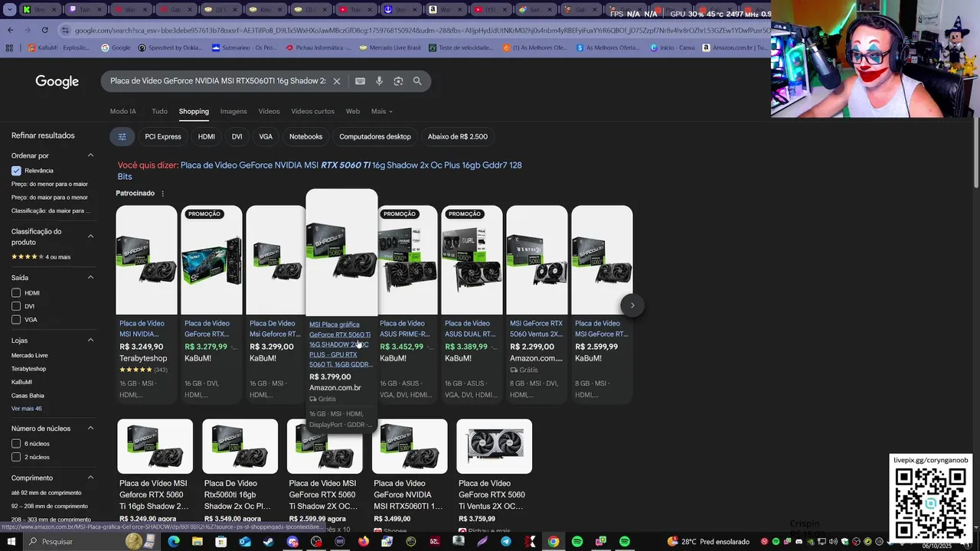The height and width of the screenshot is (551, 980).
Task: Toggle the Relevância sort checkbox
Action: (16, 171)
